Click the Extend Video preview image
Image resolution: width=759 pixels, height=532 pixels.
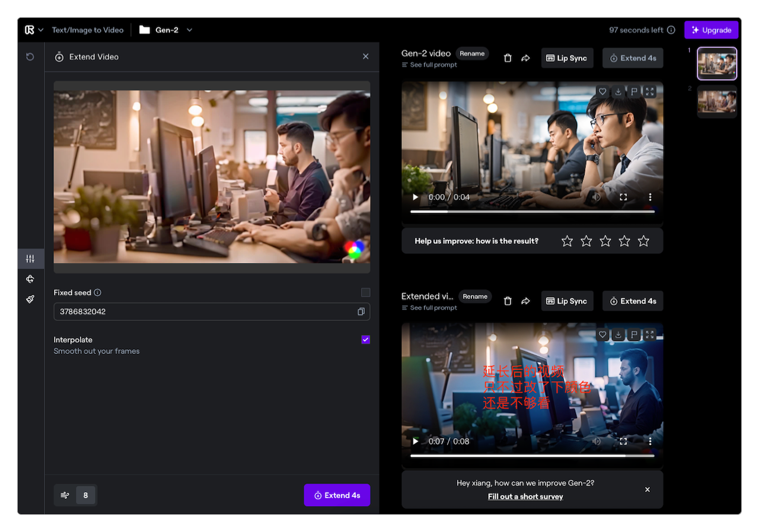point(212,177)
